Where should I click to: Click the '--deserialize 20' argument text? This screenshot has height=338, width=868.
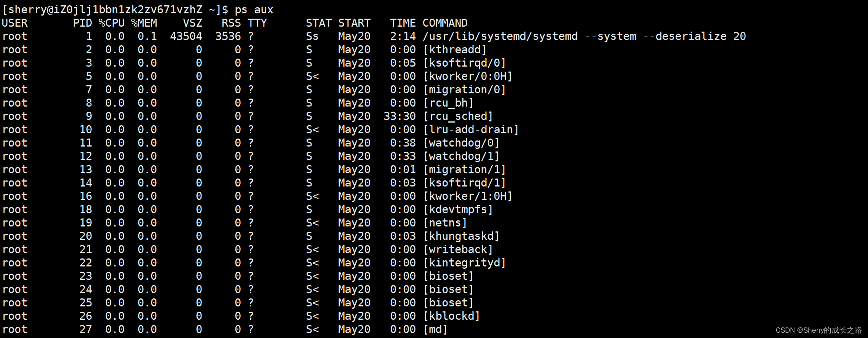click(x=695, y=37)
